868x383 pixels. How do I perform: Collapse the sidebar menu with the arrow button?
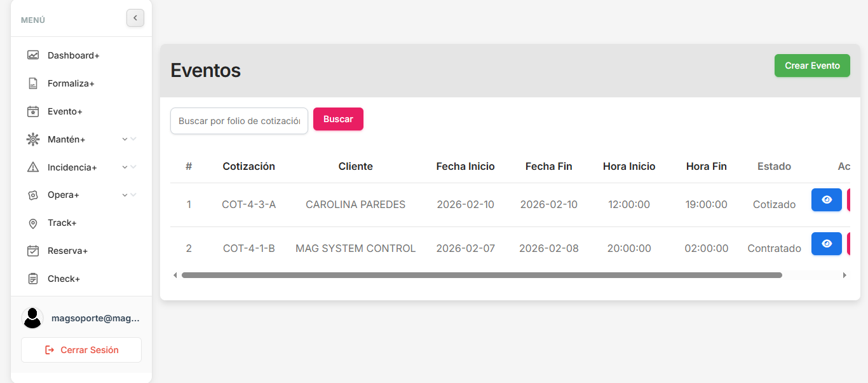click(x=135, y=18)
